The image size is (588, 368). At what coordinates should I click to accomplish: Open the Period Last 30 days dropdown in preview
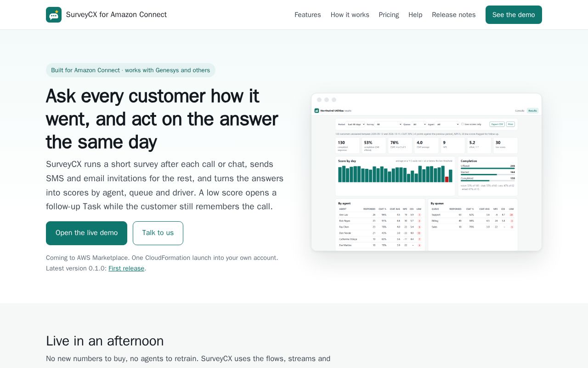356,124
